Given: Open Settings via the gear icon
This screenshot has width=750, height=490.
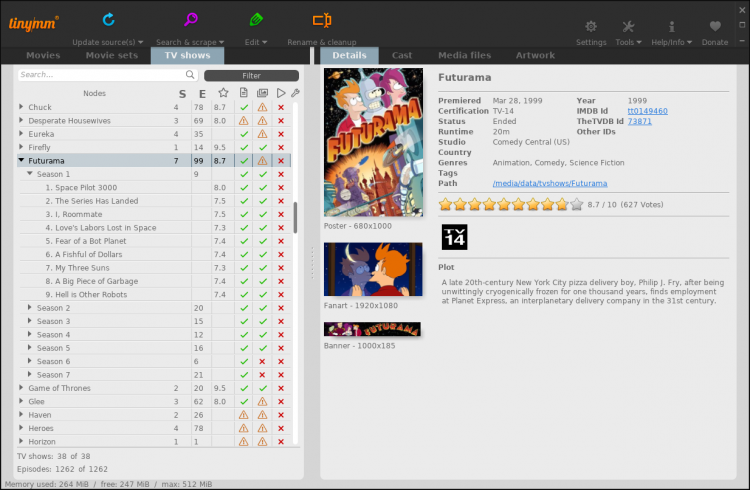Looking at the screenshot, I should point(591,27).
